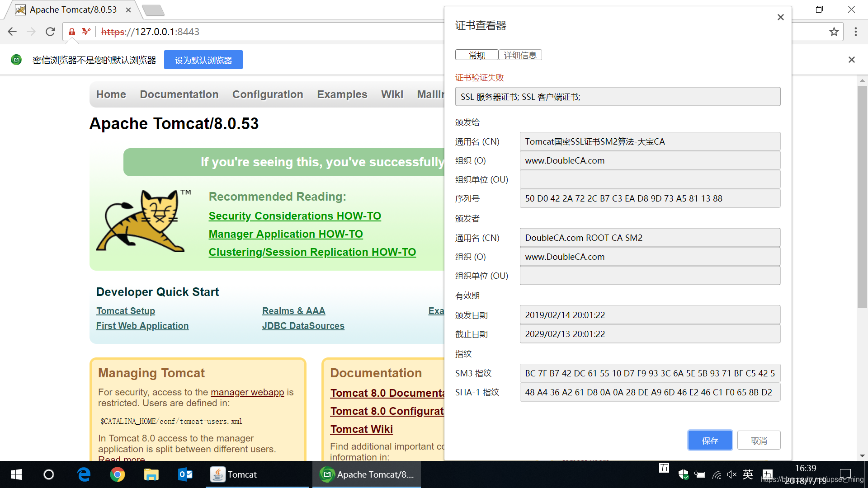
Task: Click the 证书验证失败 red text
Action: 480,77
